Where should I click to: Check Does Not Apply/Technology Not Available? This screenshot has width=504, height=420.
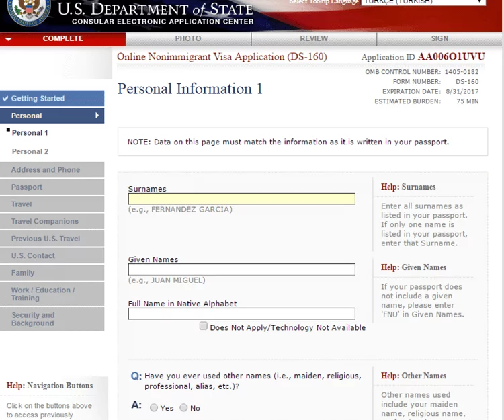click(203, 327)
